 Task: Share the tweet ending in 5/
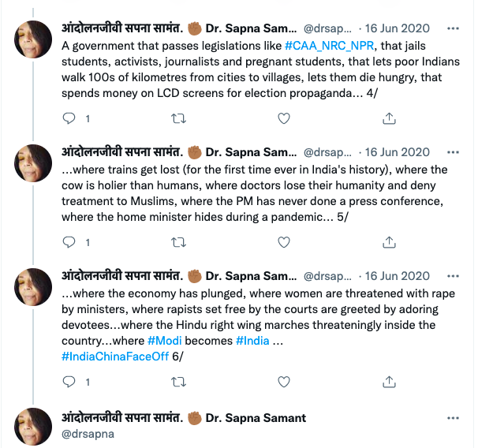[389, 242]
